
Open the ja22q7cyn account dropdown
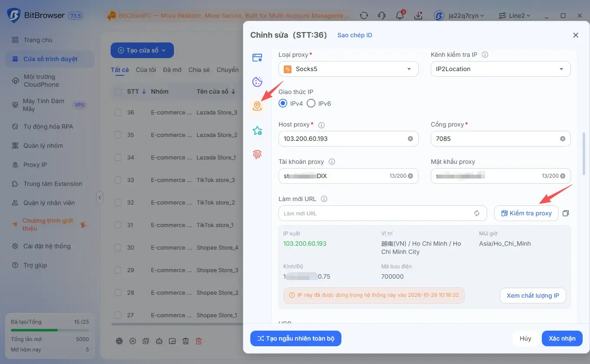click(x=459, y=16)
